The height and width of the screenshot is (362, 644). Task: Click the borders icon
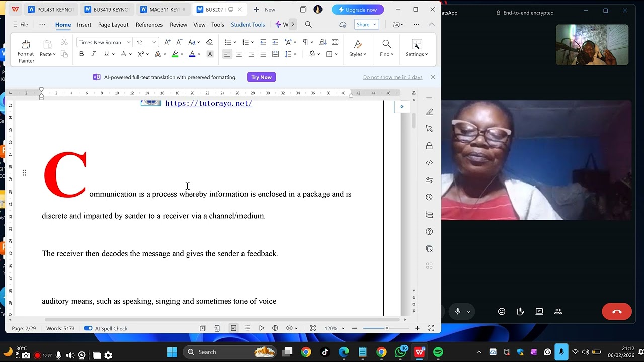tap(329, 54)
